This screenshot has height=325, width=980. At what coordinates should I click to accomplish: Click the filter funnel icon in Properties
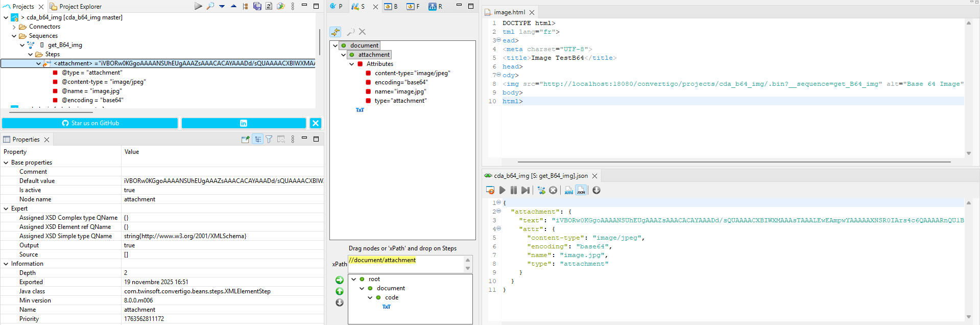click(x=269, y=140)
